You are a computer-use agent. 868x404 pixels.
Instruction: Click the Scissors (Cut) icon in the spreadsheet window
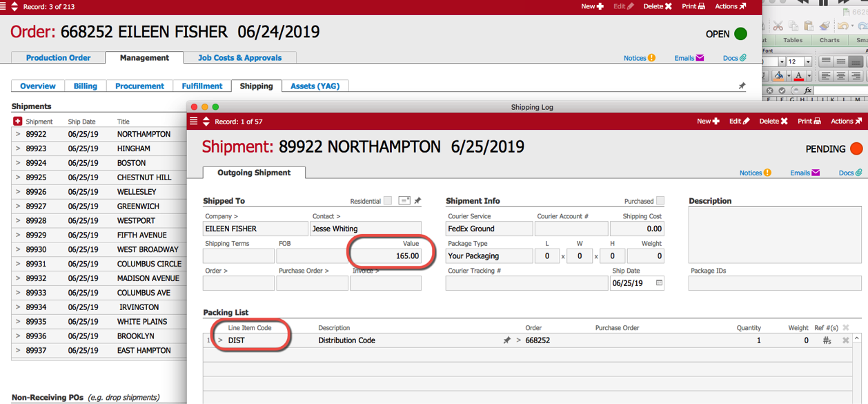pyautogui.click(x=778, y=26)
